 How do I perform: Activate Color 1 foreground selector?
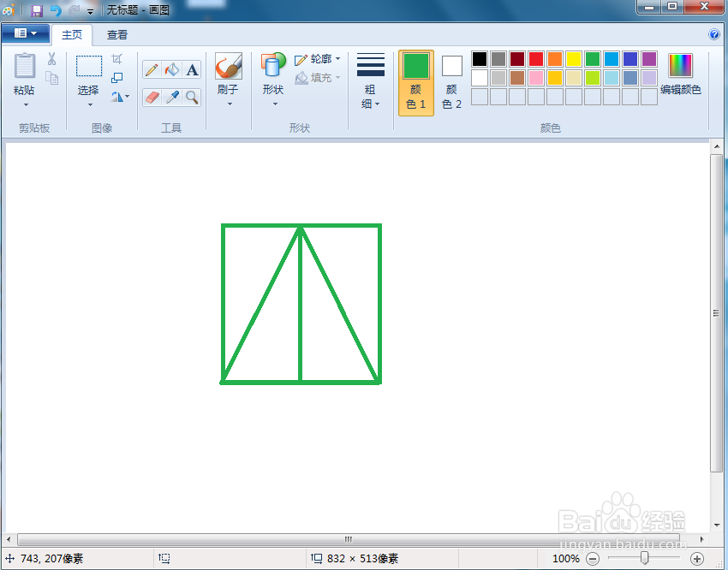416,82
